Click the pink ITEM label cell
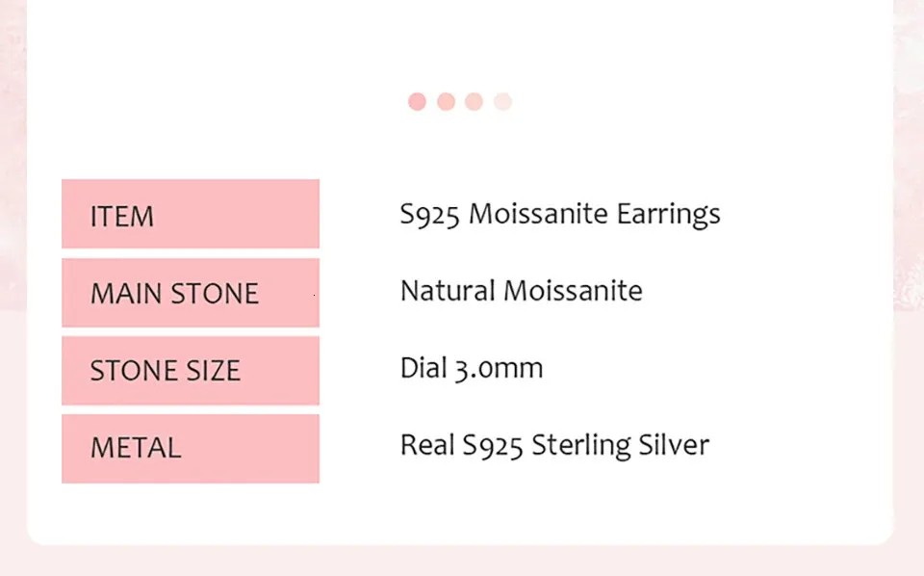 pos(190,214)
